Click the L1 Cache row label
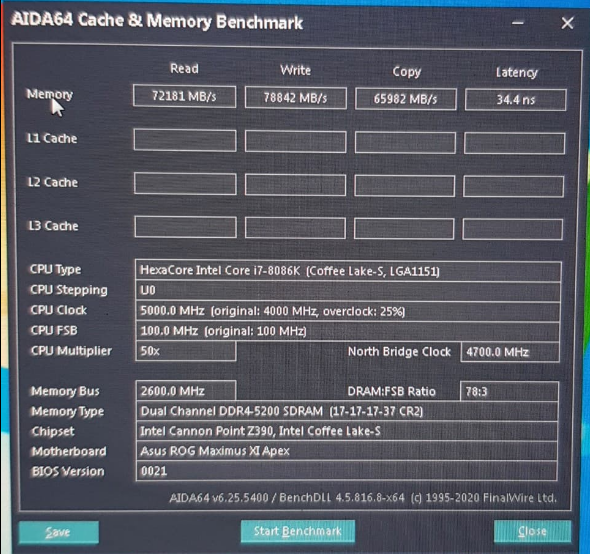 (52, 138)
